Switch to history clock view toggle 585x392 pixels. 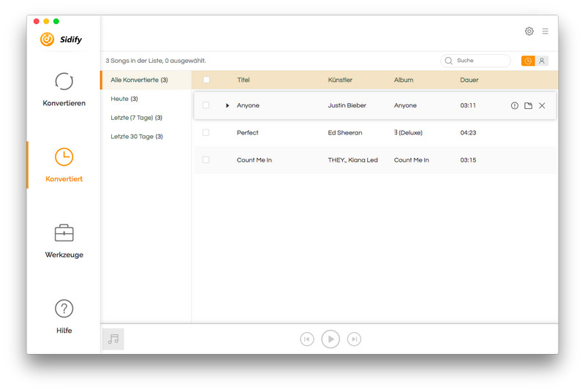tap(528, 61)
